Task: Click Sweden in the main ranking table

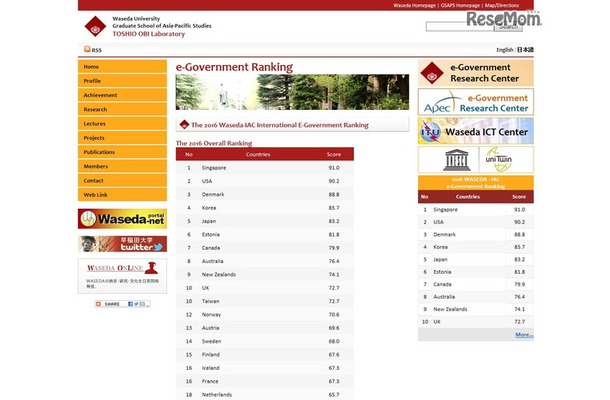Action: pos(211,341)
